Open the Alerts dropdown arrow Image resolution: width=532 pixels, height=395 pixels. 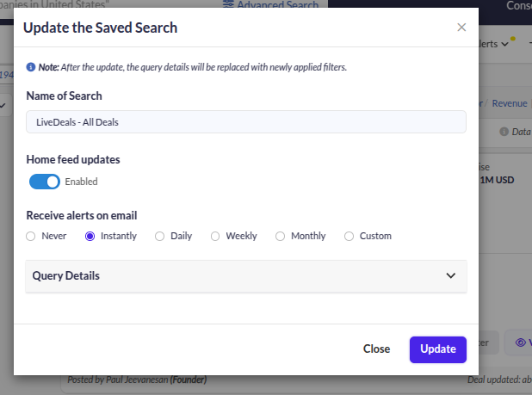pos(504,45)
